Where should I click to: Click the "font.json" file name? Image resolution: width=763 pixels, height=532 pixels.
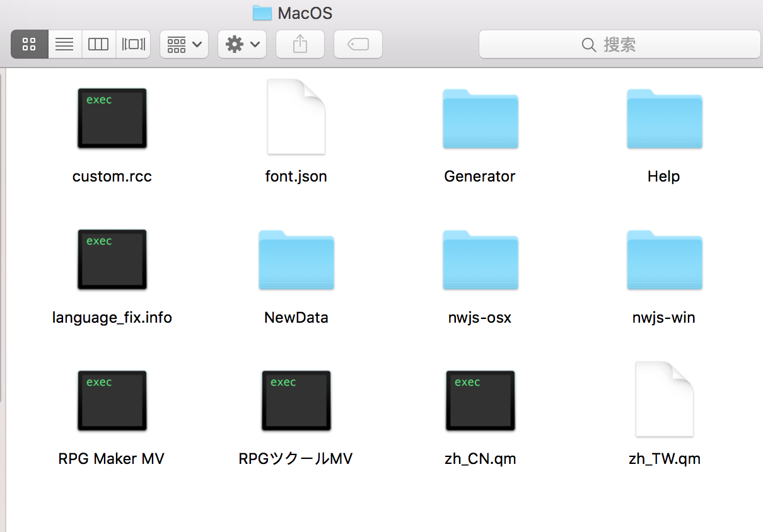point(296,176)
